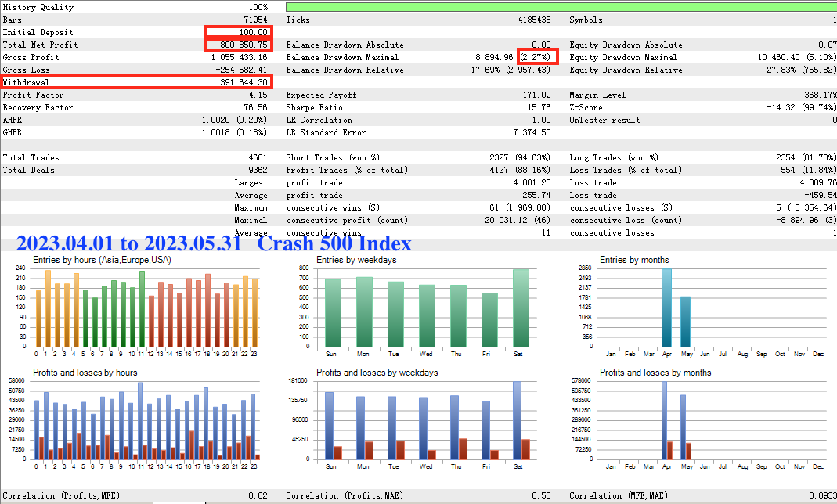The height and width of the screenshot is (504, 837).
Task: Select the consecutive loss value '-8 894.96 (3)'
Action: click(806, 220)
